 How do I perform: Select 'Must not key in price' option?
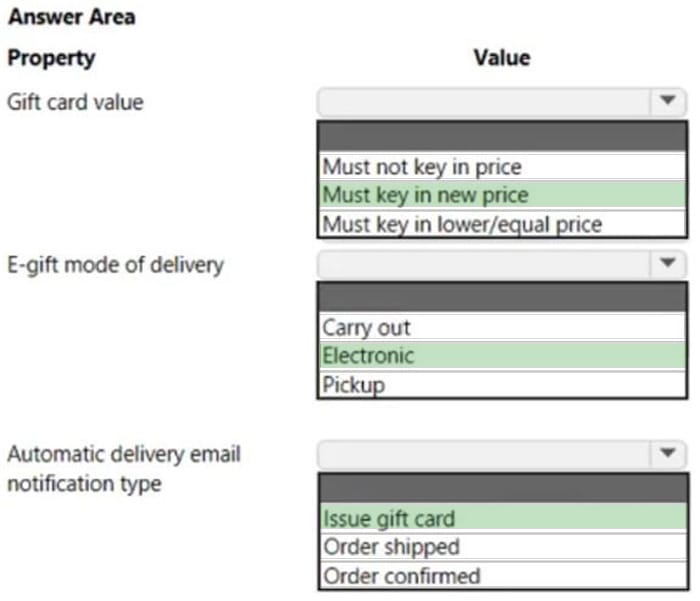[x=502, y=167]
